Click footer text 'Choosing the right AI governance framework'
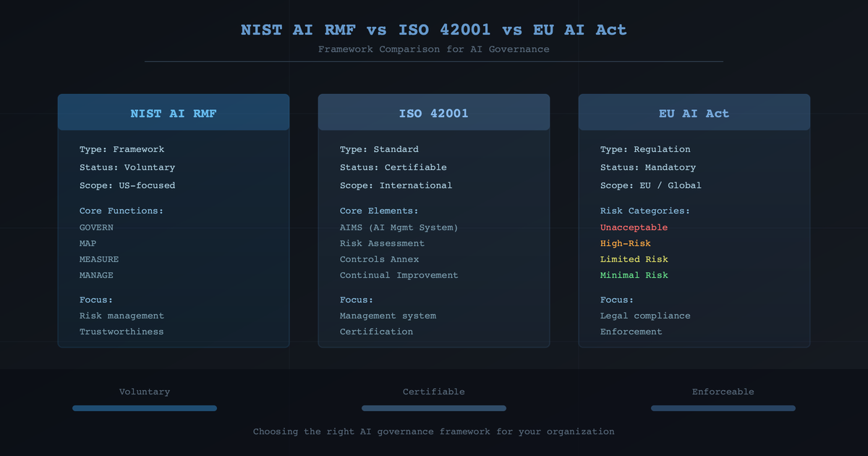Screen dimensions: 868x456 click(x=373, y=431)
